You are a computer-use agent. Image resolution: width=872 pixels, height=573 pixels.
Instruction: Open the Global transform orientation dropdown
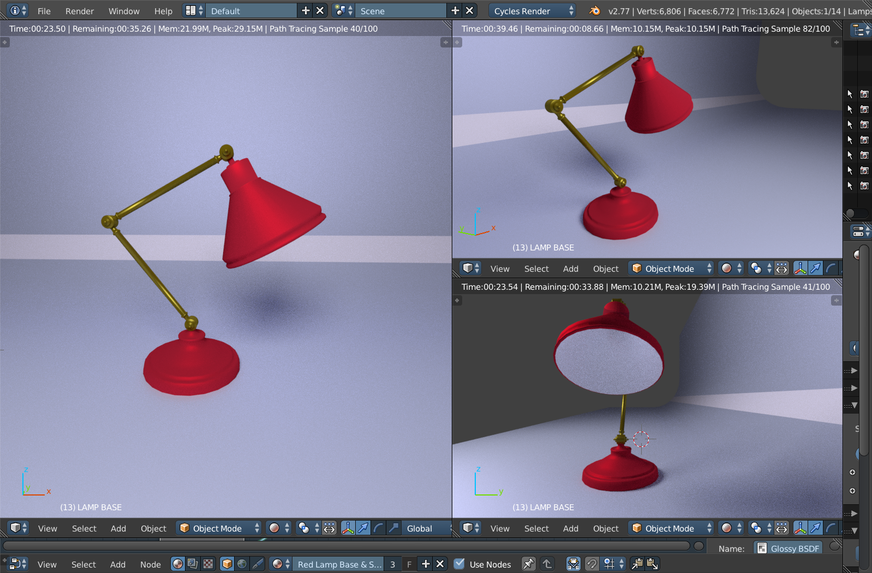(x=426, y=528)
